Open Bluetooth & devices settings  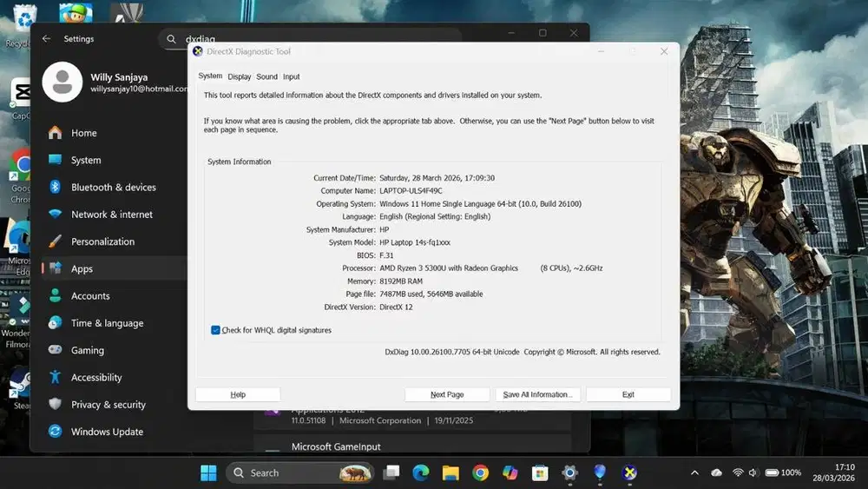(114, 188)
